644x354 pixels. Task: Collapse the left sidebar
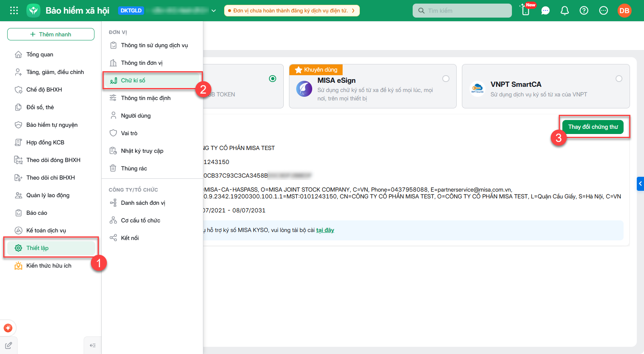92,345
